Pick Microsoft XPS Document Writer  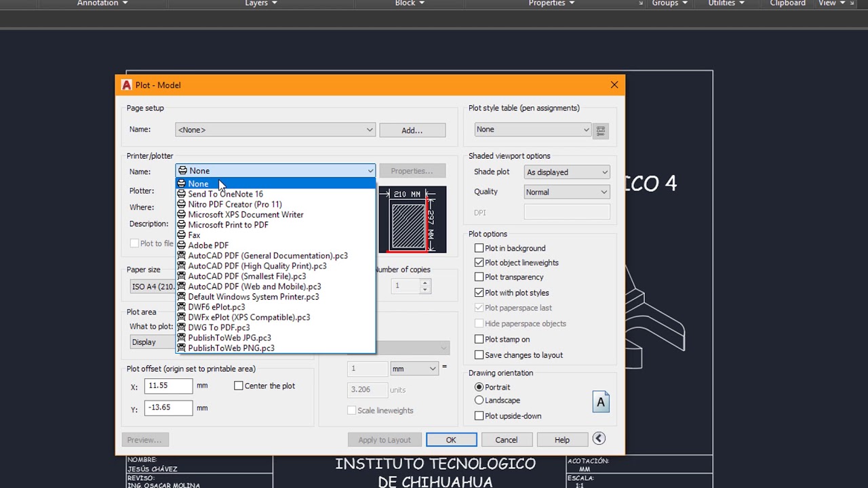pyautogui.click(x=275, y=214)
